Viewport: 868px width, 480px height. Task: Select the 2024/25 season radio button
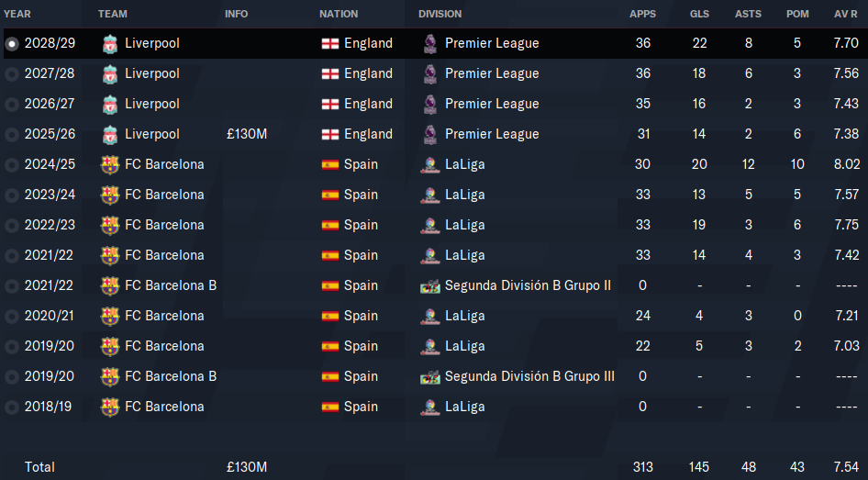click(12, 165)
